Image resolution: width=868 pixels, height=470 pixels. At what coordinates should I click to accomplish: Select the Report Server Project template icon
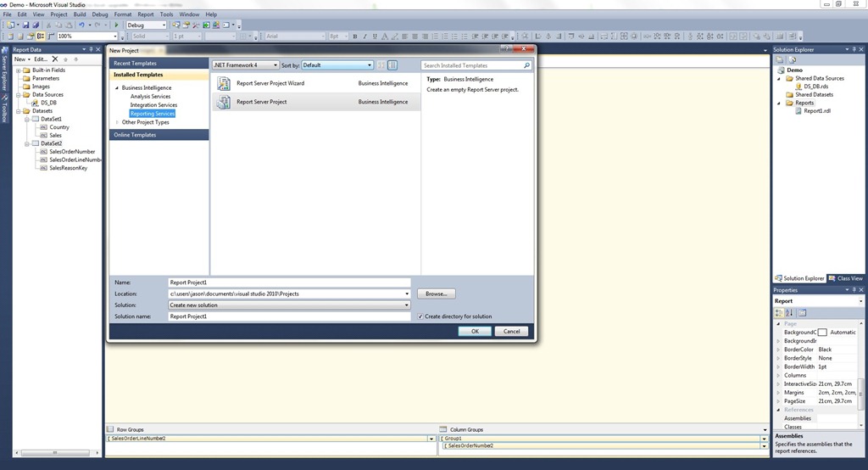tap(224, 102)
